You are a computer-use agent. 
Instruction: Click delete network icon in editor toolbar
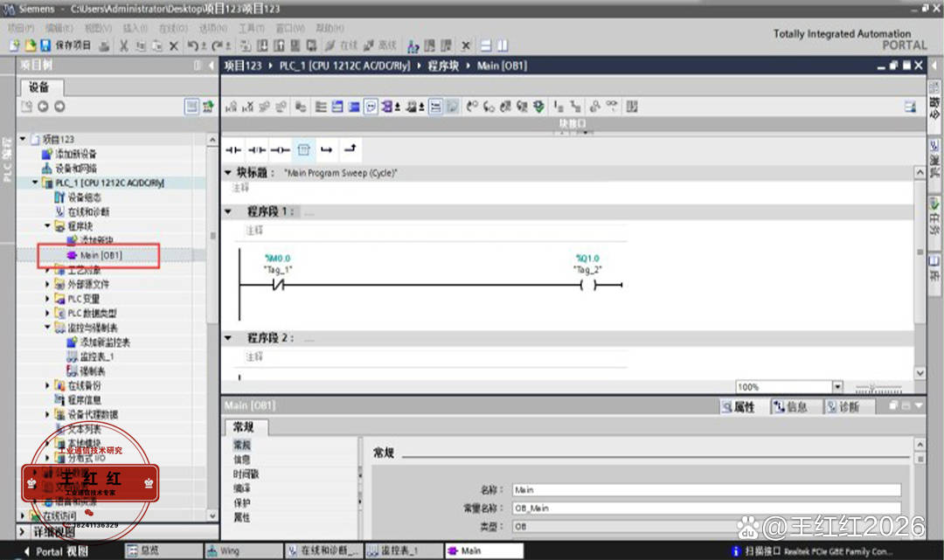point(247,107)
